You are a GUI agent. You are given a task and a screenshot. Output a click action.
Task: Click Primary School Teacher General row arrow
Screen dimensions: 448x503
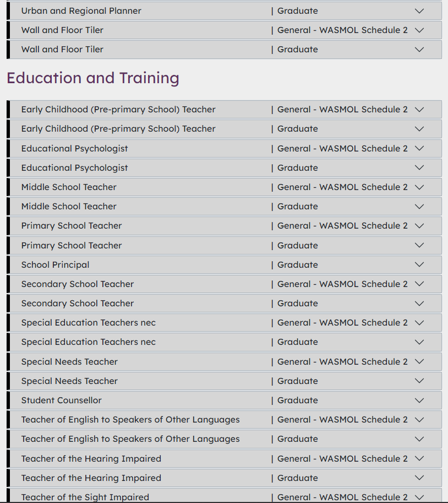click(x=419, y=226)
